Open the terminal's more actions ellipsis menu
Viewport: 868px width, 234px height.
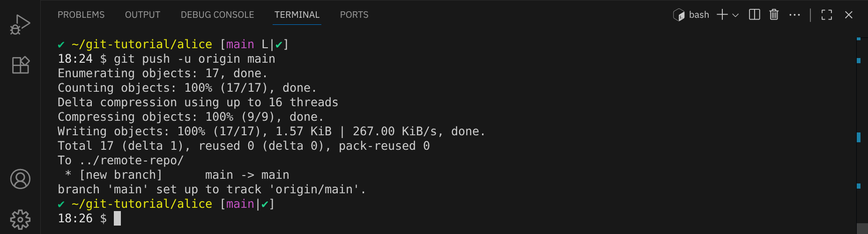tap(794, 15)
